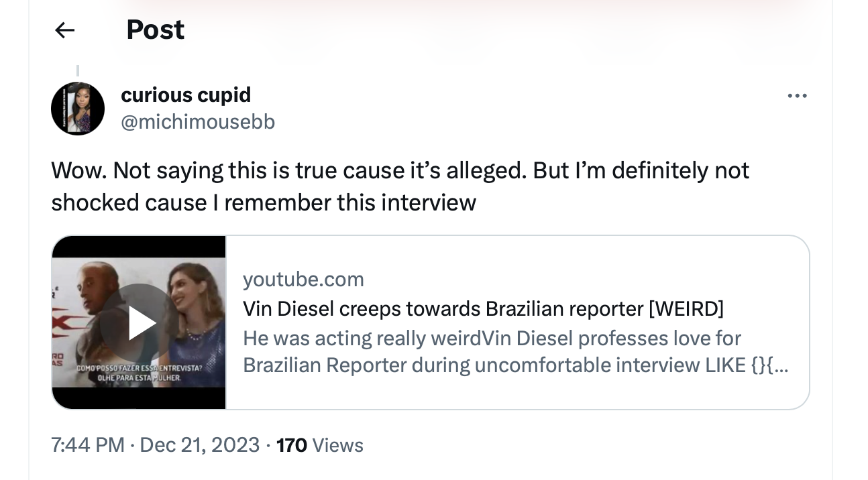Open the youtube.com domain link
The image size is (868, 480).
pos(303,279)
